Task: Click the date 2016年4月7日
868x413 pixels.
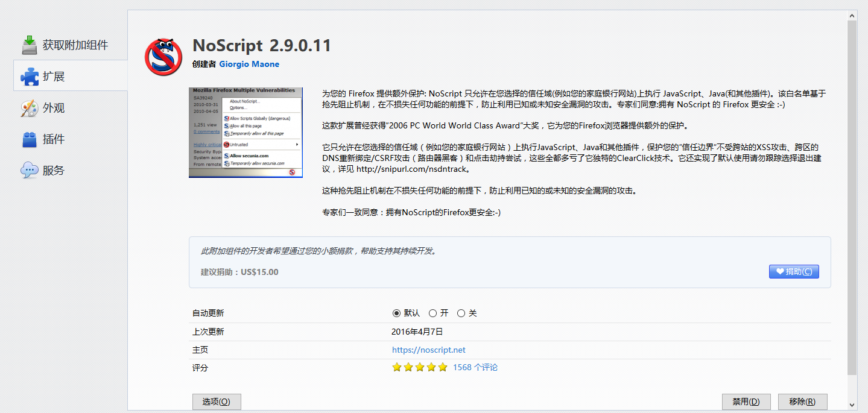Action: [x=417, y=332]
